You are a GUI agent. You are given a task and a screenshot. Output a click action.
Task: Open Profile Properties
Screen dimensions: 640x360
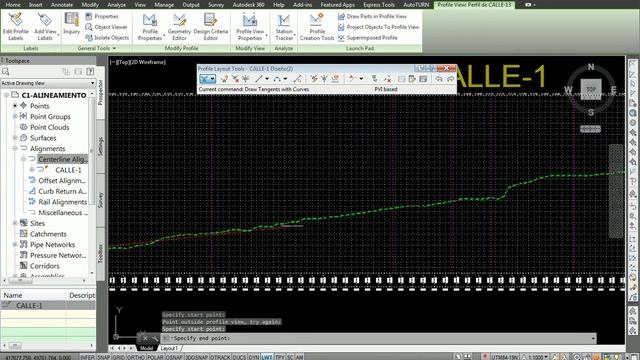pyautogui.click(x=150, y=26)
